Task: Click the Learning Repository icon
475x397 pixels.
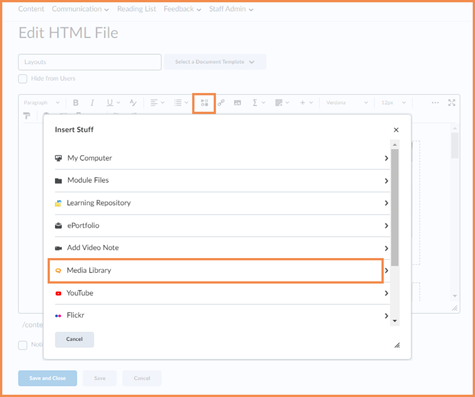Action: [58, 203]
